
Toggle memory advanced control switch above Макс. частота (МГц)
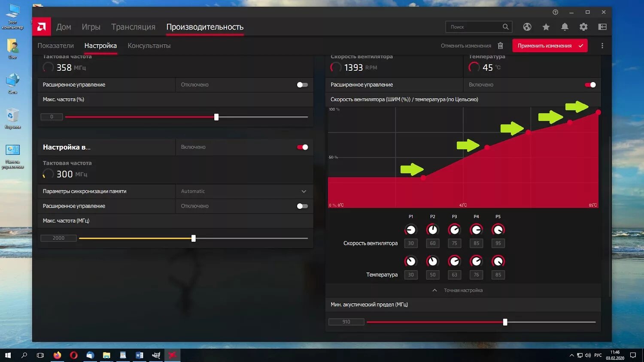302,206
